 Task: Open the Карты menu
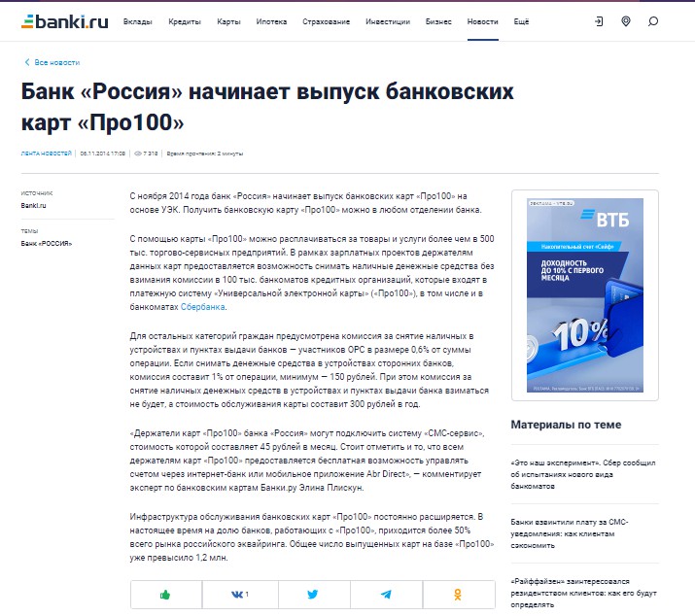click(x=228, y=21)
